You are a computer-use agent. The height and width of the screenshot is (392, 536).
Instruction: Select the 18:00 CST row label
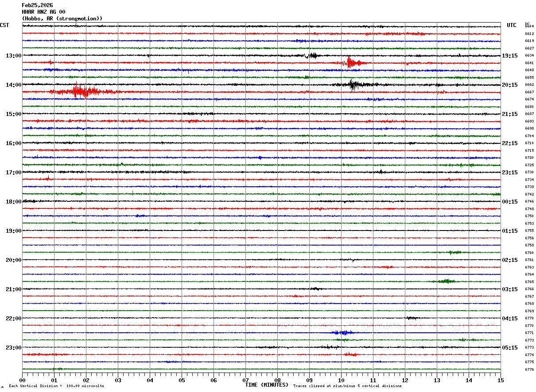[x=14, y=202]
